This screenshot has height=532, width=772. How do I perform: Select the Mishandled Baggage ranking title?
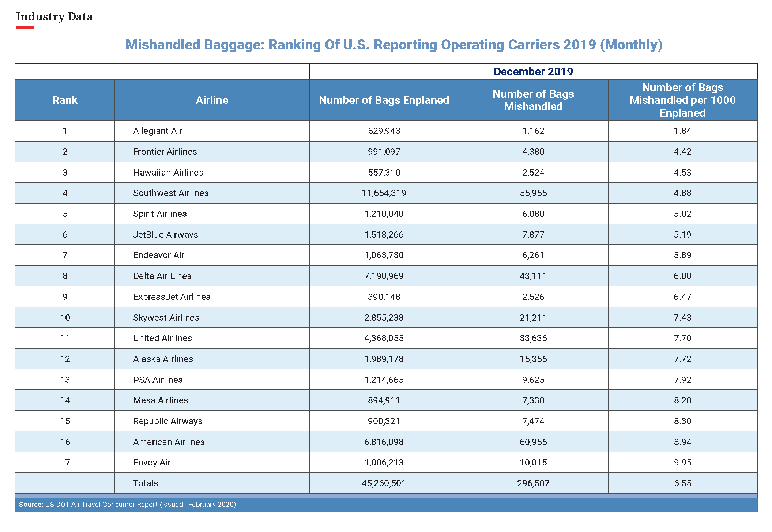click(394, 45)
